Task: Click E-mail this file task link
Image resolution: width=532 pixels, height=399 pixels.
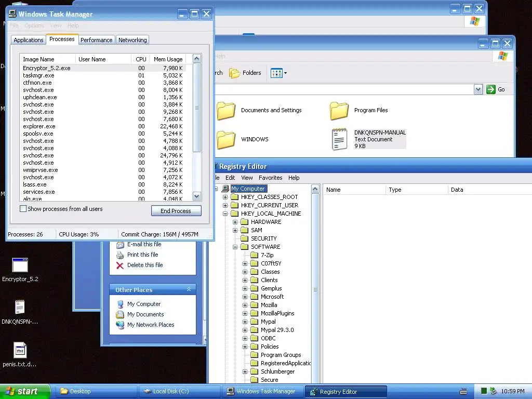Action: [x=139, y=244]
